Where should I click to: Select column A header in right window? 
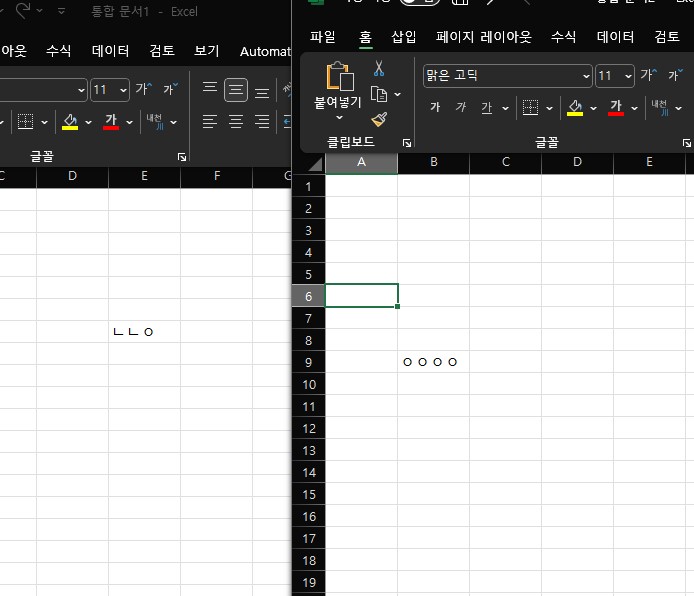pyautogui.click(x=361, y=162)
